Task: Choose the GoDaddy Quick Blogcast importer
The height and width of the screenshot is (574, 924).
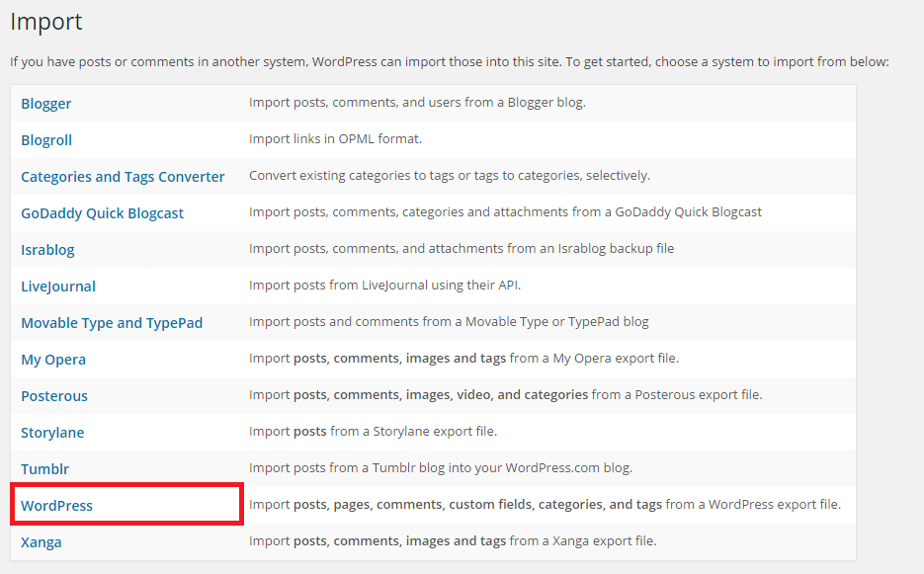Action: 102,213
